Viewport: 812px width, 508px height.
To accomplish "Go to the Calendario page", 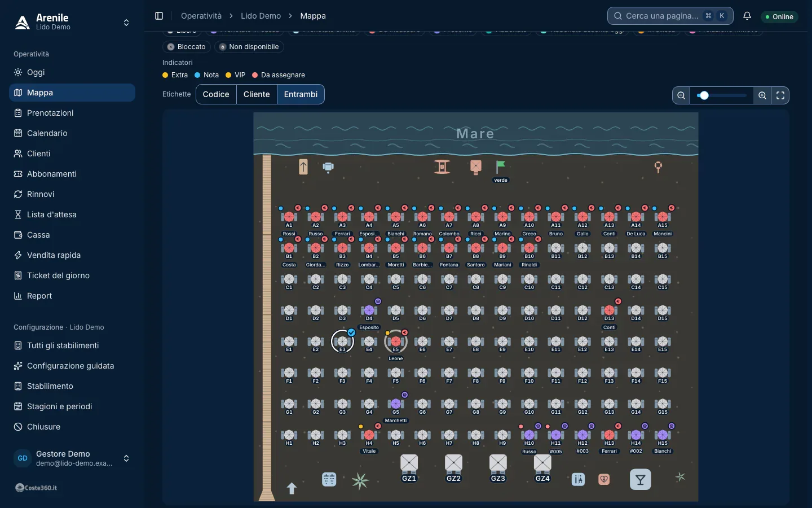I will coord(72,133).
